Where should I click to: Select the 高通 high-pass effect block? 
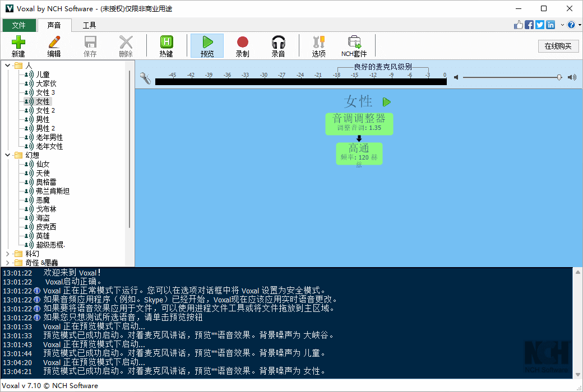tap(359, 153)
